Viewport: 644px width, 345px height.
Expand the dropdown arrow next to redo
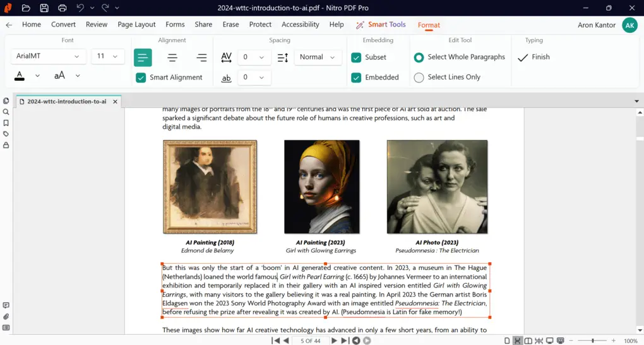point(117,8)
